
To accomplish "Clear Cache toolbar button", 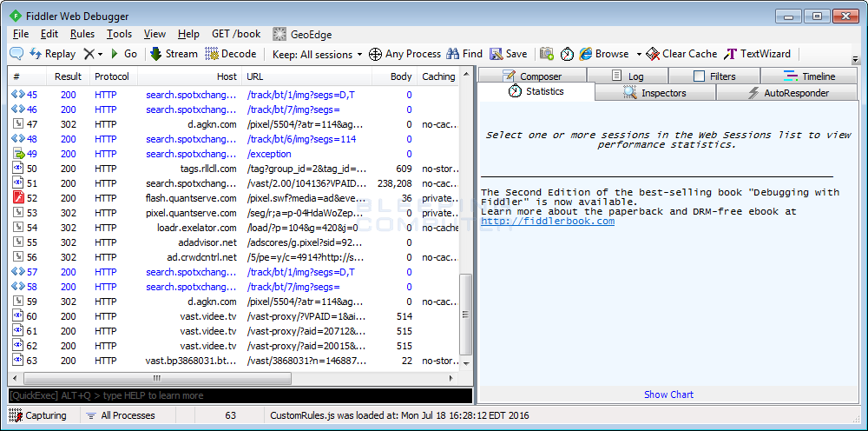I will tap(682, 54).
